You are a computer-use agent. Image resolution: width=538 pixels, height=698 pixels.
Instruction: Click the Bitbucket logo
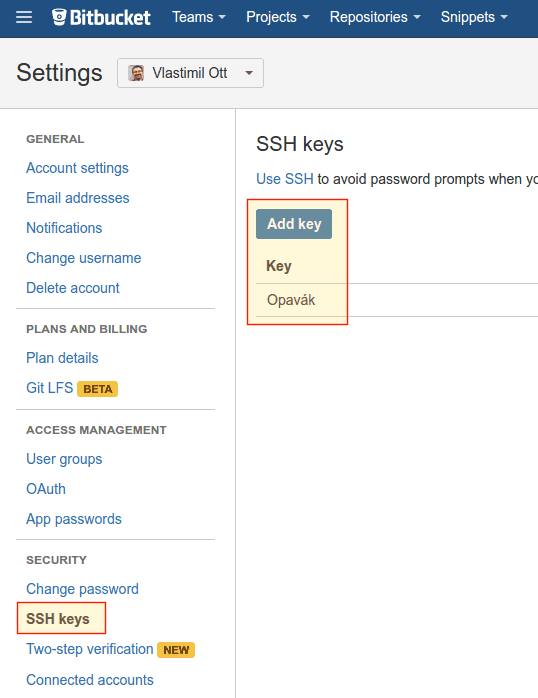[x=101, y=17]
